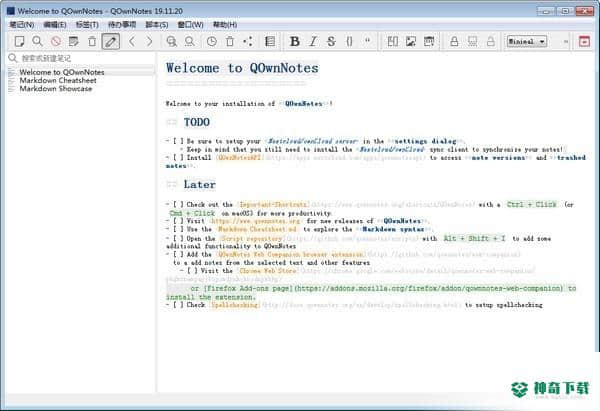Open the 待办事项 menu
The image size is (600, 411).
pyautogui.click(x=122, y=25)
